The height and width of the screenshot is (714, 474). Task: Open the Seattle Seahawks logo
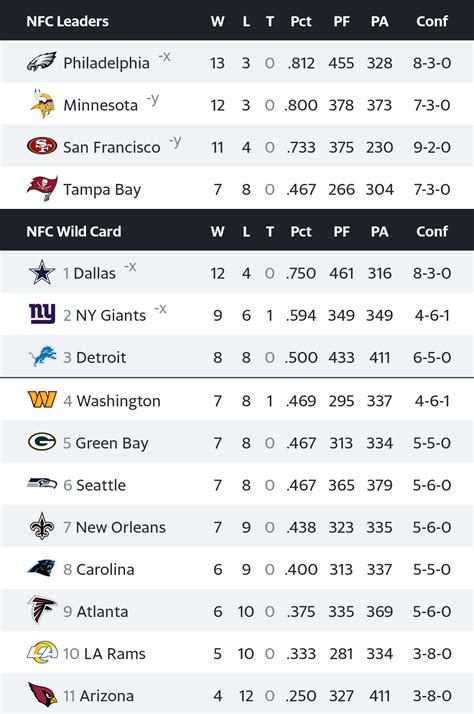(42, 484)
